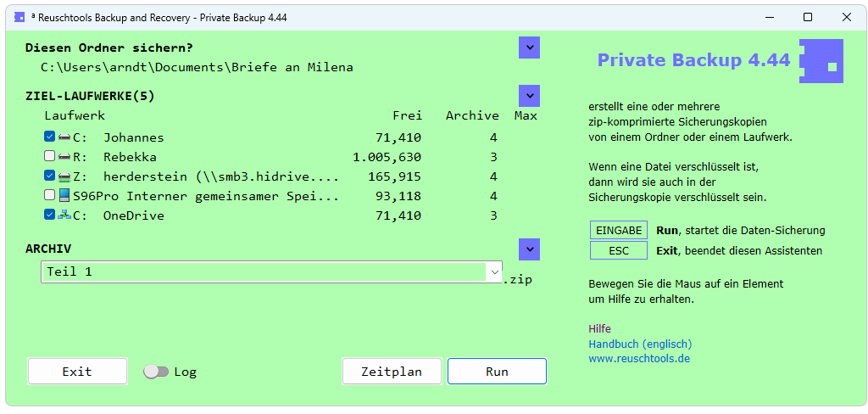
Task: Minimize the Private Backup window
Action: [769, 17]
